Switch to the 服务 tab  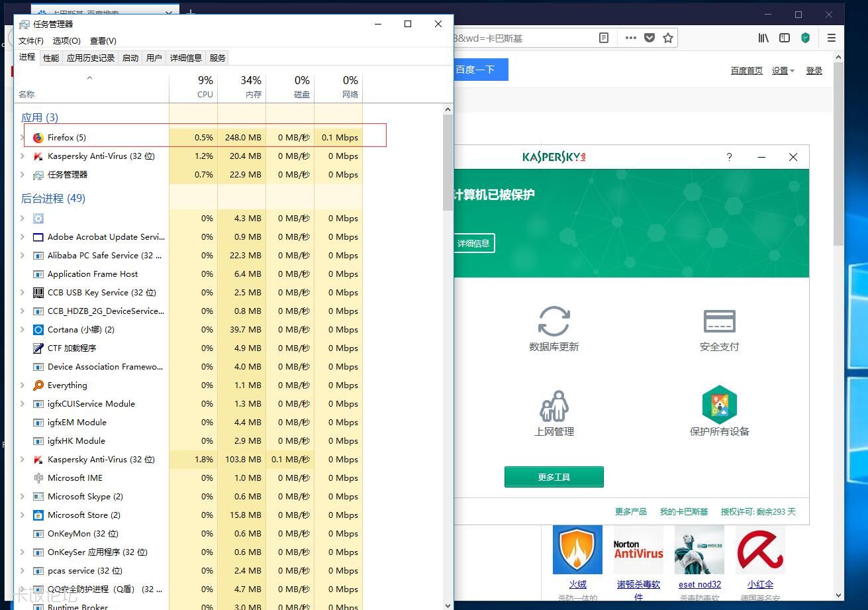[218, 58]
